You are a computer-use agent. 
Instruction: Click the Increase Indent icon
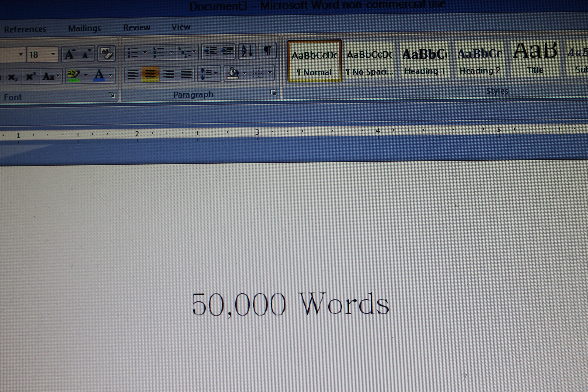tap(227, 51)
